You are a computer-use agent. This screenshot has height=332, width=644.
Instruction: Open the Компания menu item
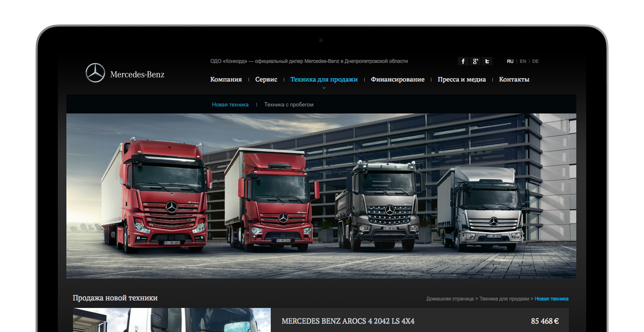click(x=226, y=79)
